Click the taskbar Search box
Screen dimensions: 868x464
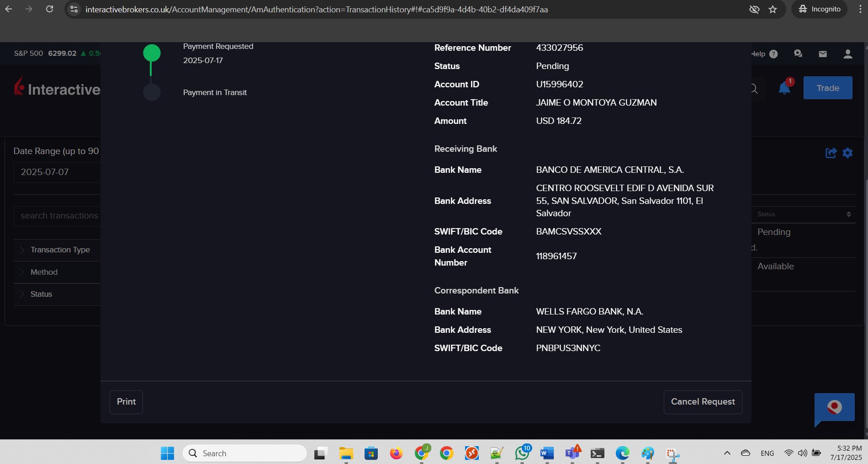pos(244,453)
